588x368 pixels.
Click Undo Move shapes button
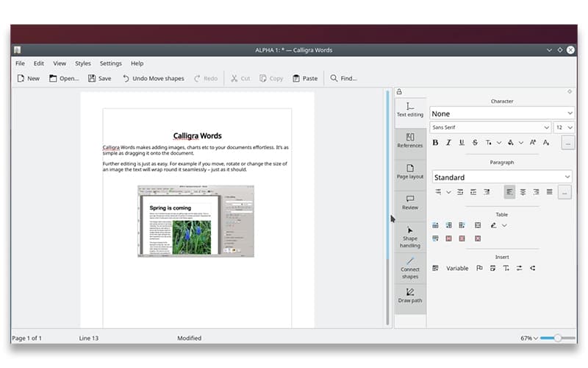(153, 79)
